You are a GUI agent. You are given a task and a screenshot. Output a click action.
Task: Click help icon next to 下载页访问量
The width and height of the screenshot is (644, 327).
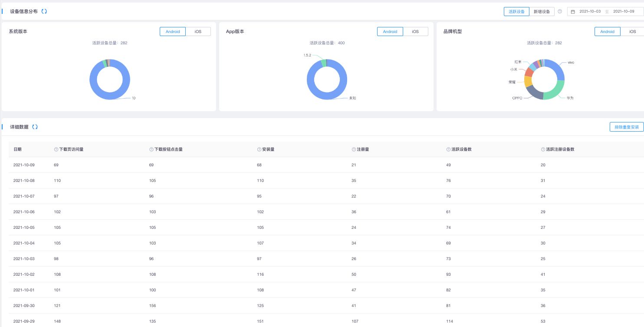[56, 149]
